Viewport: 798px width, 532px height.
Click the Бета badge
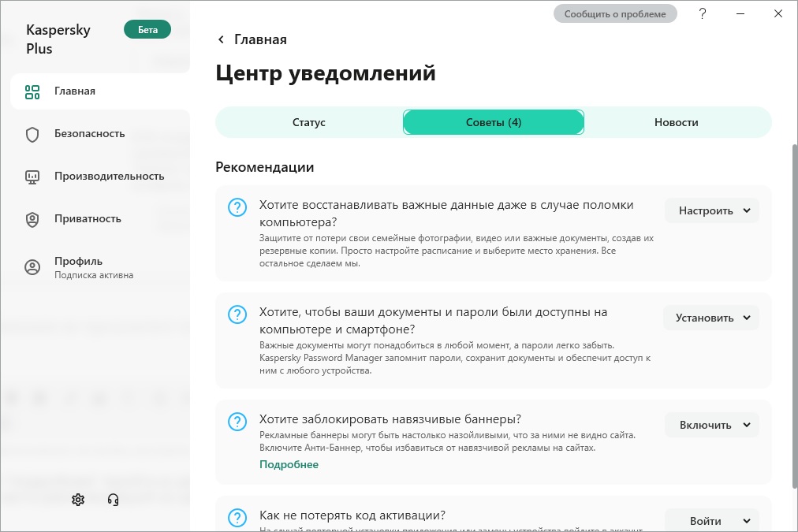(x=147, y=29)
